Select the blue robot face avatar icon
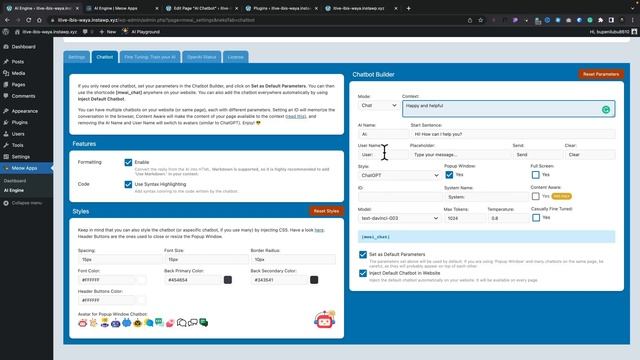Screen dimensions: 640x360 tap(116, 323)
